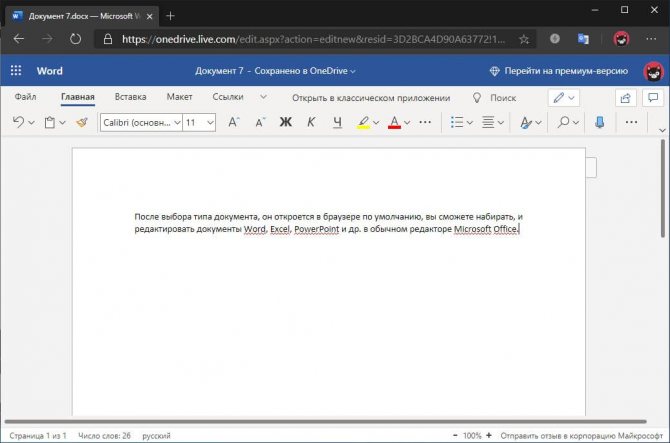Apply yellow text highlight color
670x443 pixels.
point(363,123)
